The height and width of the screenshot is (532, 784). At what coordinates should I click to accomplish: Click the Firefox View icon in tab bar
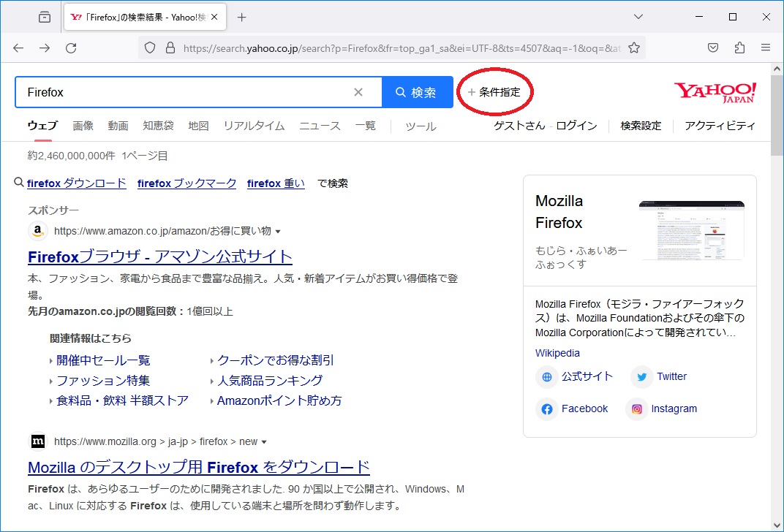pos(45,17)
